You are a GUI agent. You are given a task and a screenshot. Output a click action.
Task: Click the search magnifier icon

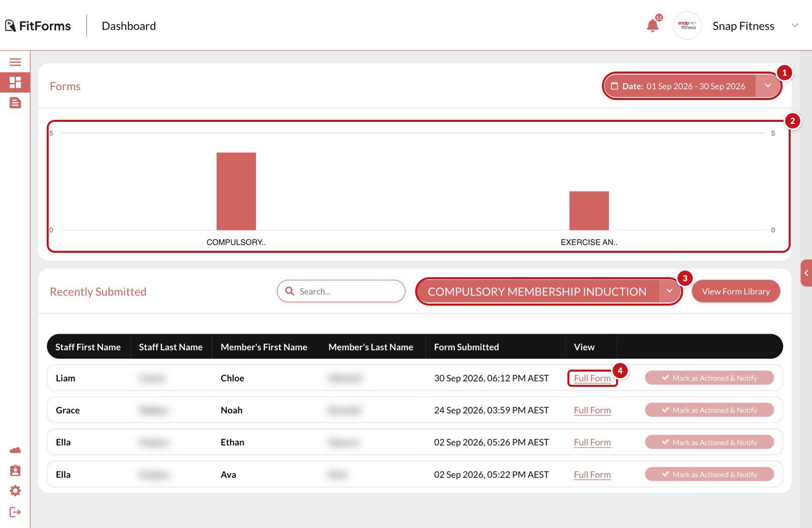pyautogui.click(x=290, y=291)
